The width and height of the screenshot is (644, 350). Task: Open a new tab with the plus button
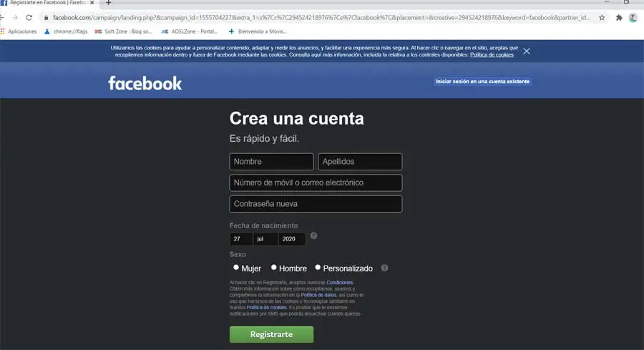pos(109,3)
